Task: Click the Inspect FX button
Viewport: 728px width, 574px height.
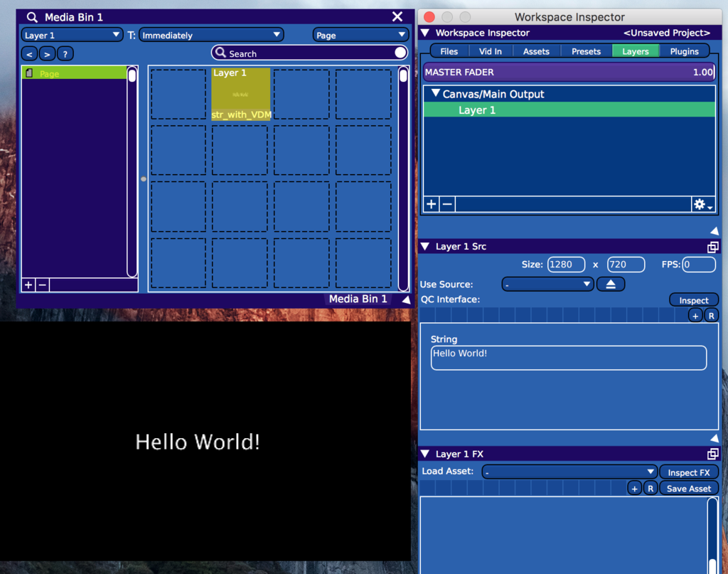Action: point(688,472)
